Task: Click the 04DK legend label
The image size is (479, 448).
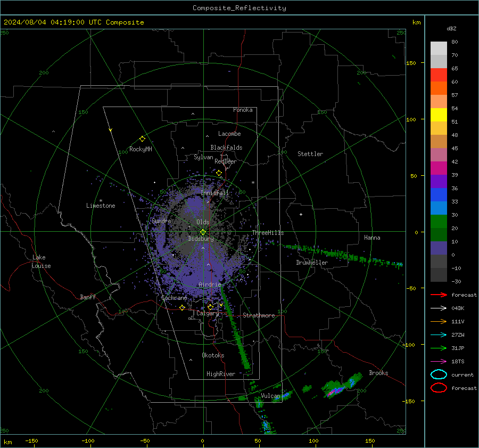Action: 458,308
